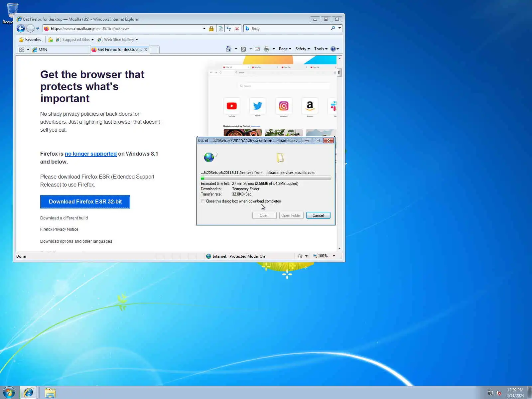
Task: Click the Amazon tile in Firefox preview
Action: point(310,106)
